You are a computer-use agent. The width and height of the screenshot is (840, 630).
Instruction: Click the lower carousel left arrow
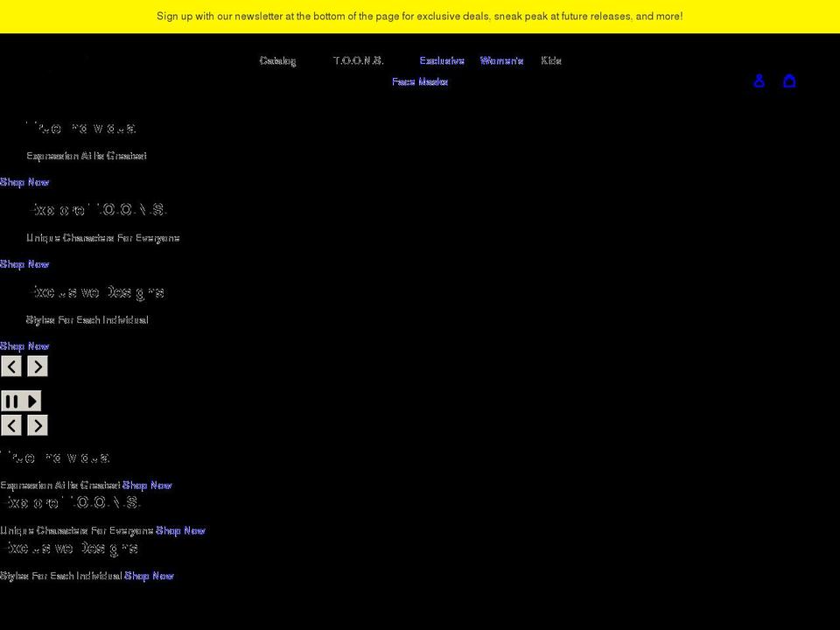11,425
